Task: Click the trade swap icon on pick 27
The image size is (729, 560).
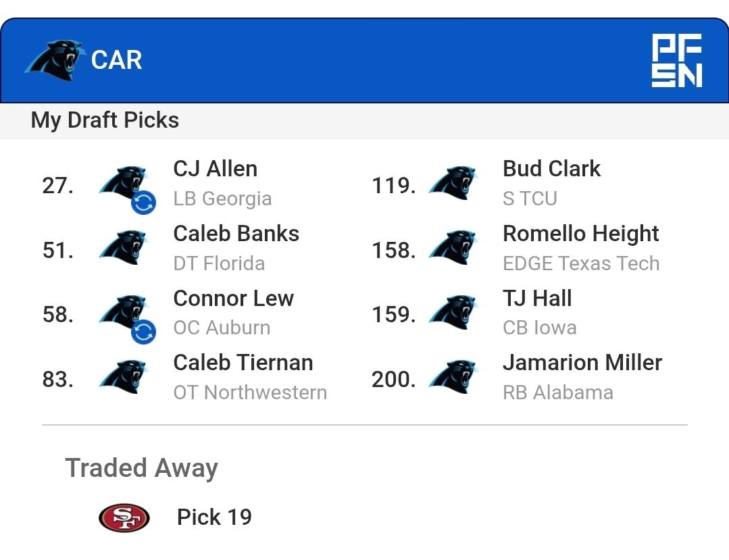Action: 143,202
